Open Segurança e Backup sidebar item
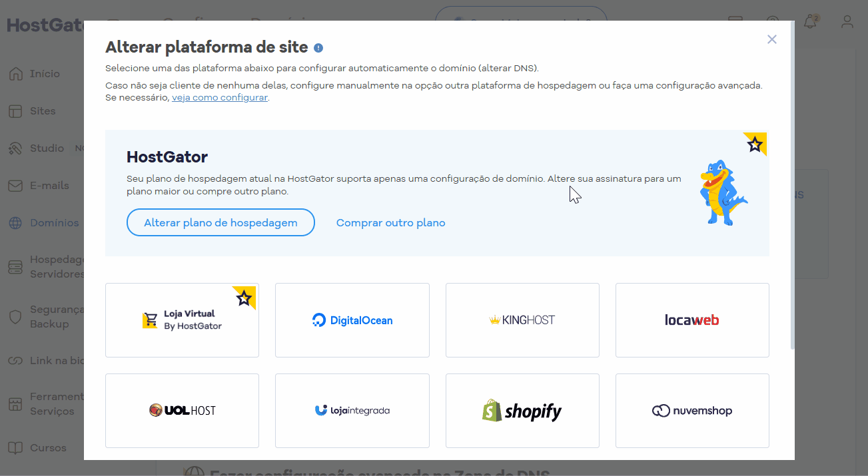The image size is (868, 476). point(46,317)
